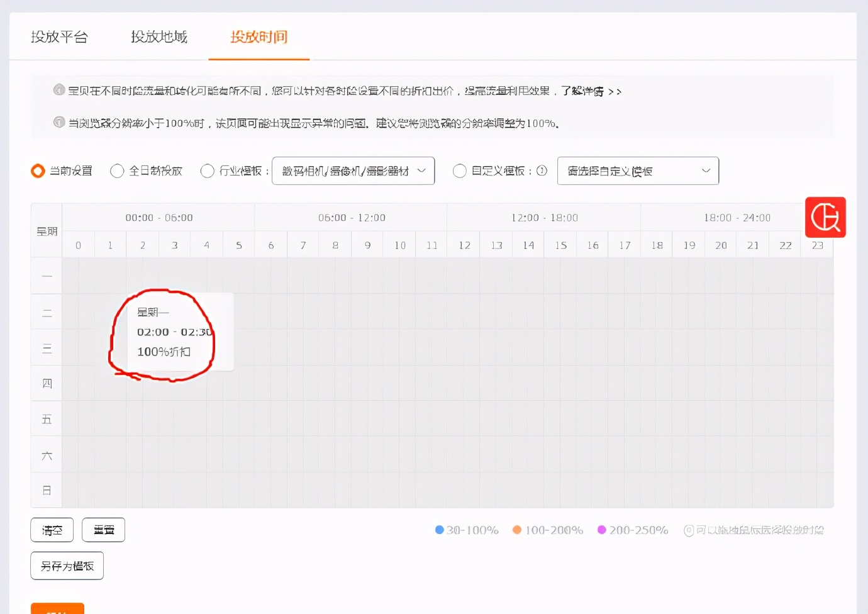868x614 pixels.
Task: Switch to the 投放地域 tab
Action: point(159,36)
